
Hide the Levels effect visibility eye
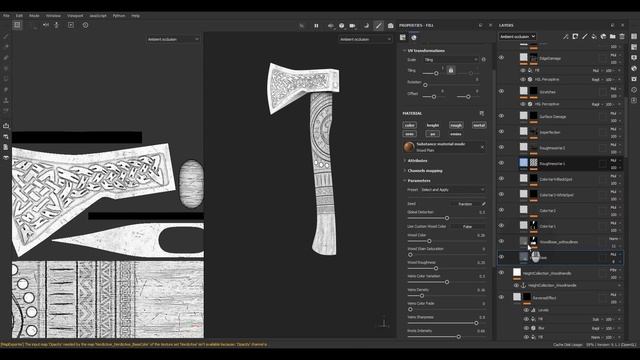[526, 310]
